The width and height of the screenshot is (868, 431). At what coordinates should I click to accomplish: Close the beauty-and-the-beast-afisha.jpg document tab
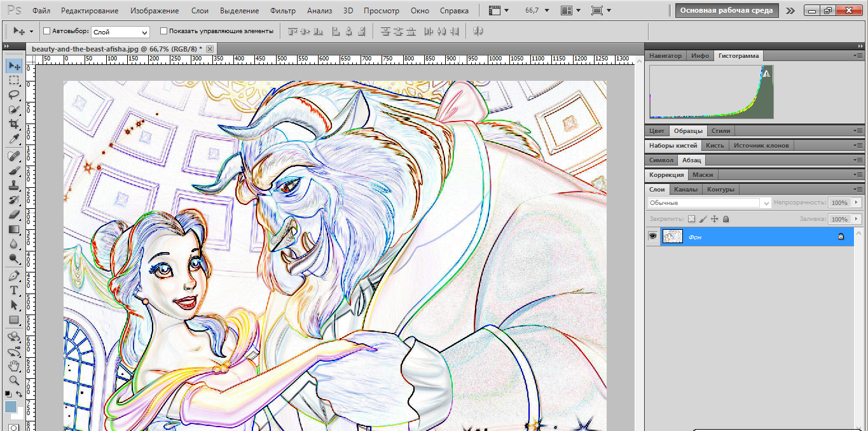click(210, 48)
